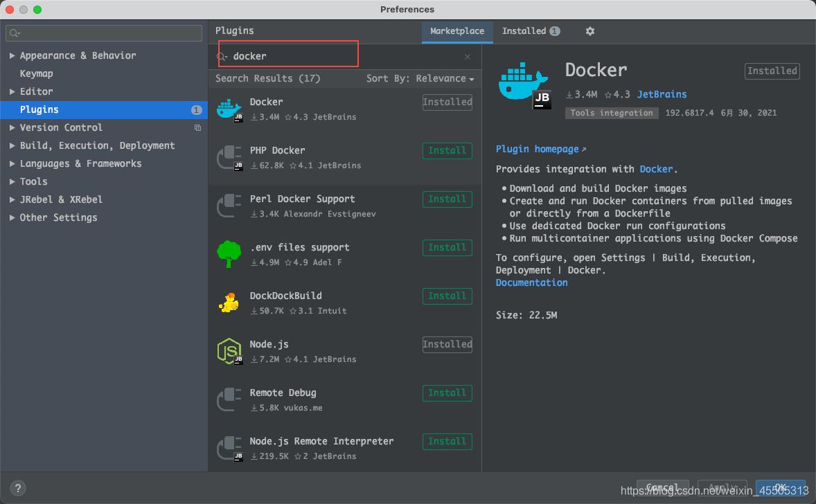This screenshot has height=504, width=816.
Task: Click the Remote Debug plugin icon
Action: [x=229, y=399]
